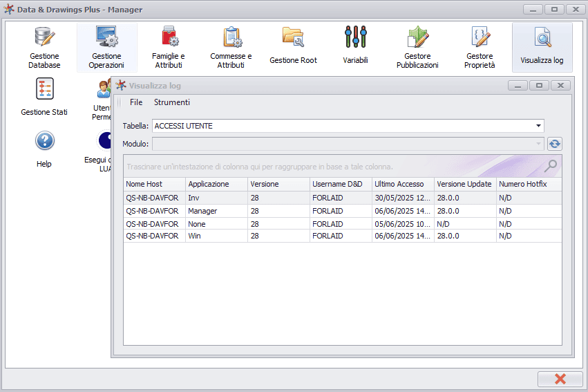588x392 pixels.
Task: Open Commesse e Attributi
Action: (x=231, y=47)
